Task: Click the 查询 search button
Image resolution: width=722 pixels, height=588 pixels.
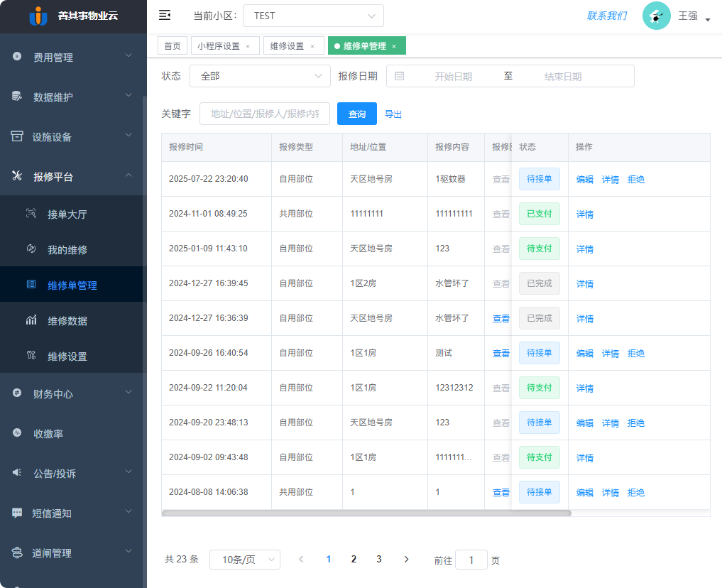Action: click(356, 113)
